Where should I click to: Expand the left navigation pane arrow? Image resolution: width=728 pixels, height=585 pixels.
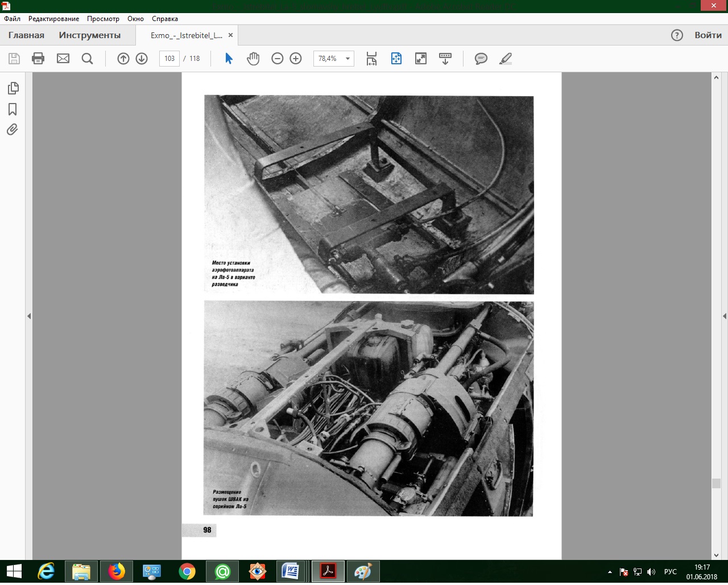pos(29,316)
